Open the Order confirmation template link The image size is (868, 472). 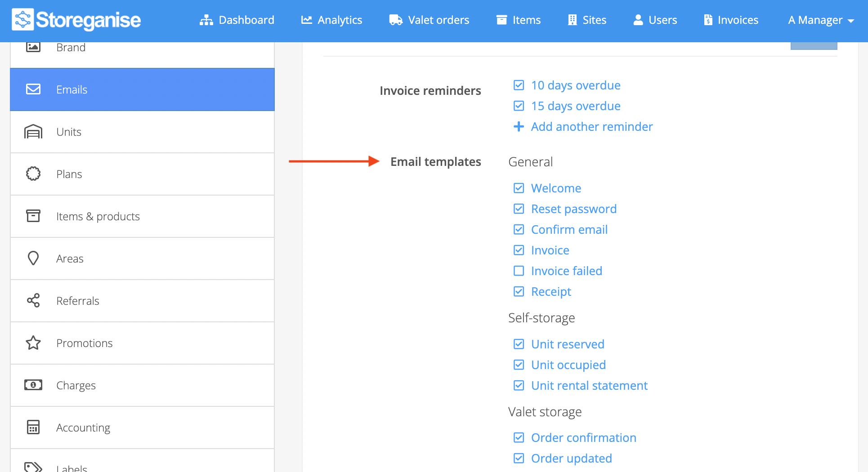pos(584,438)
